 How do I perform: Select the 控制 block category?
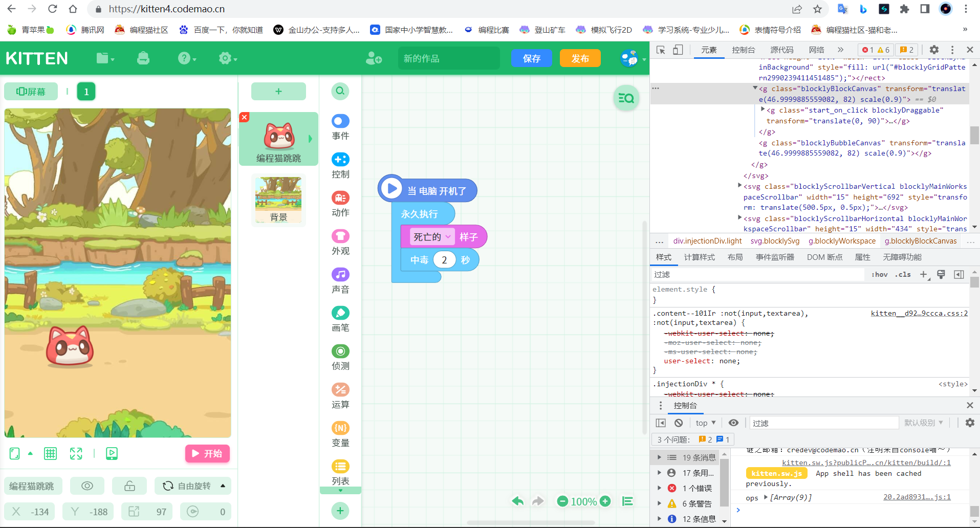tap(340, 166)
